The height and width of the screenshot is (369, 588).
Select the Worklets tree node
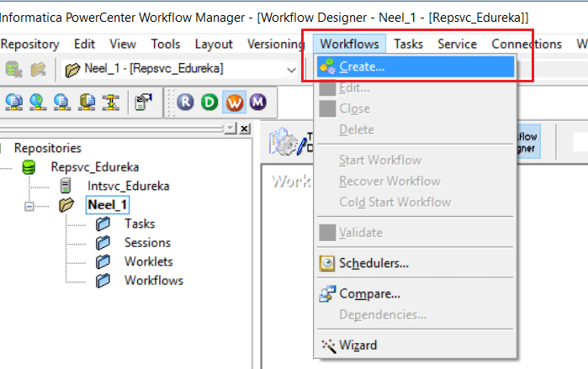[149, 261]
